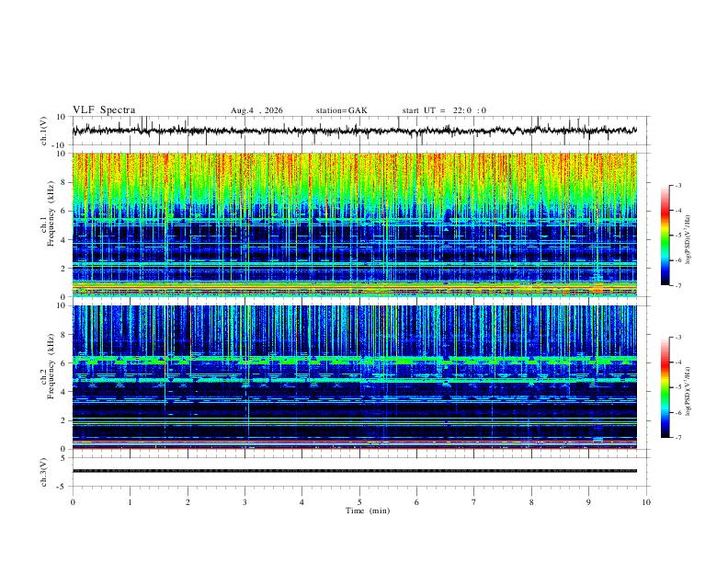This screenshot has width=728, height=563.
Task: Click the 9 minute tick label
Action: 588,502
